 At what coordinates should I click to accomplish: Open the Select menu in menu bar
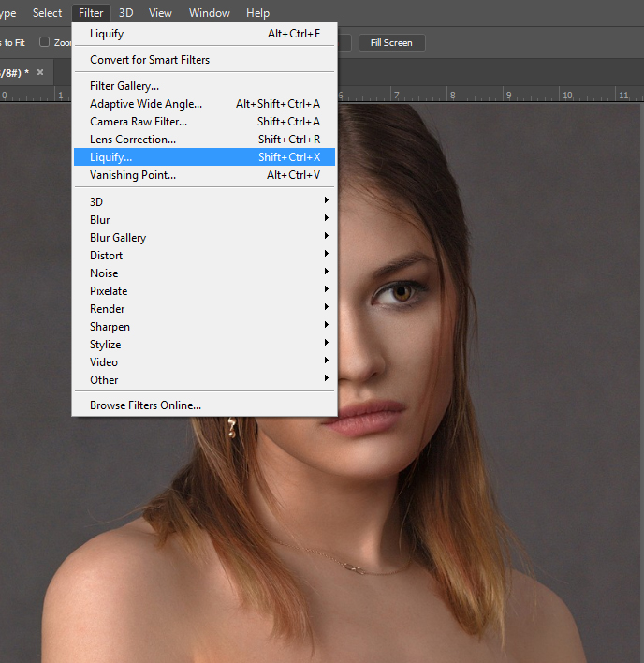[x=47, y=13]
